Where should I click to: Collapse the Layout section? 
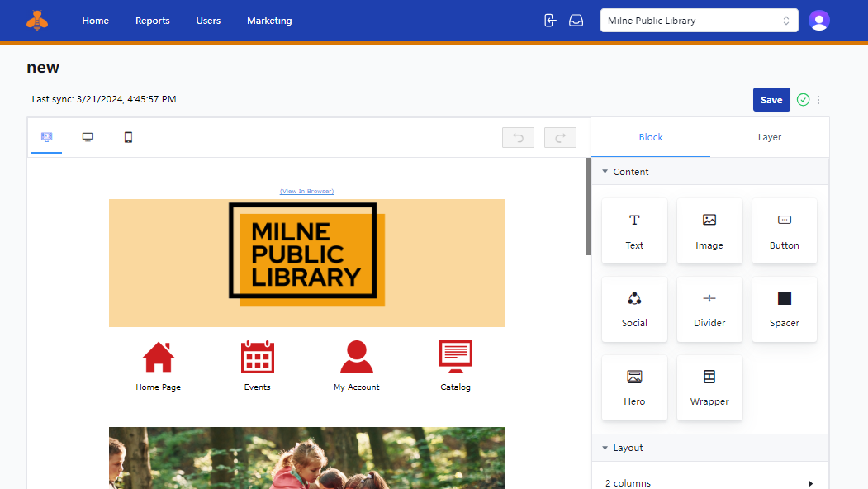point(710,448)
